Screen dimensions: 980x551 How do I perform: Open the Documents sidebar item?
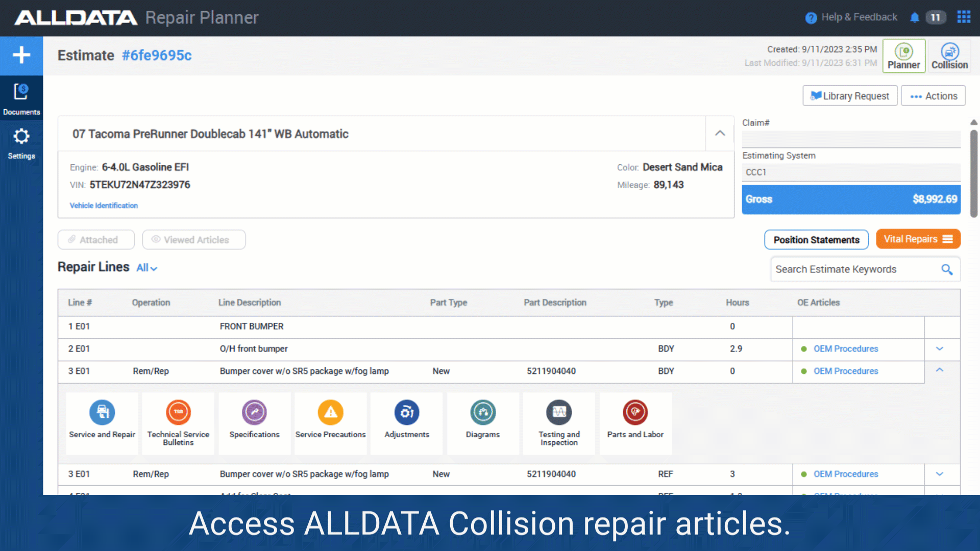pyautogui.click(x=21, y=98)
